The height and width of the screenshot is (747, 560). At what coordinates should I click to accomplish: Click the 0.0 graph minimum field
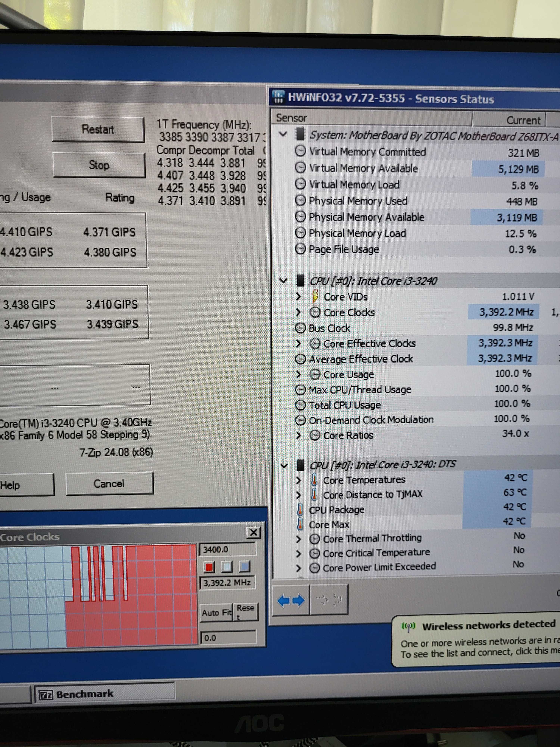228,638
